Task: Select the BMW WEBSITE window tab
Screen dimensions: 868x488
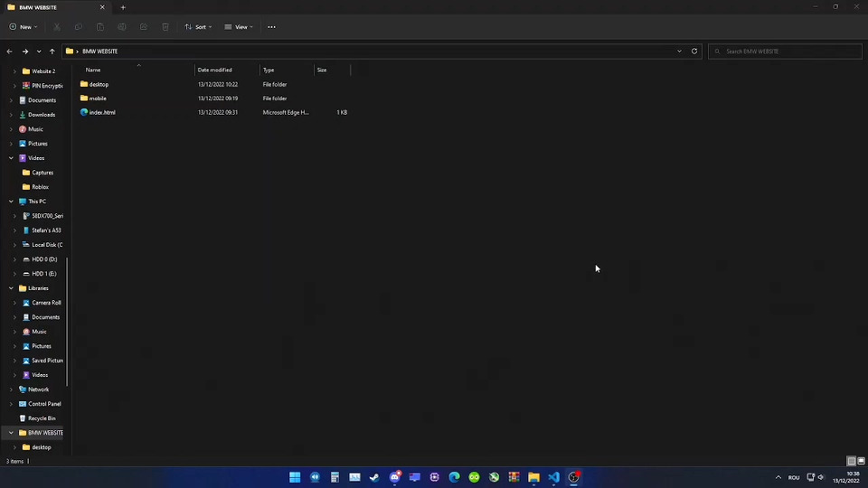Action: pyautogui.click(x=55, y=7)
